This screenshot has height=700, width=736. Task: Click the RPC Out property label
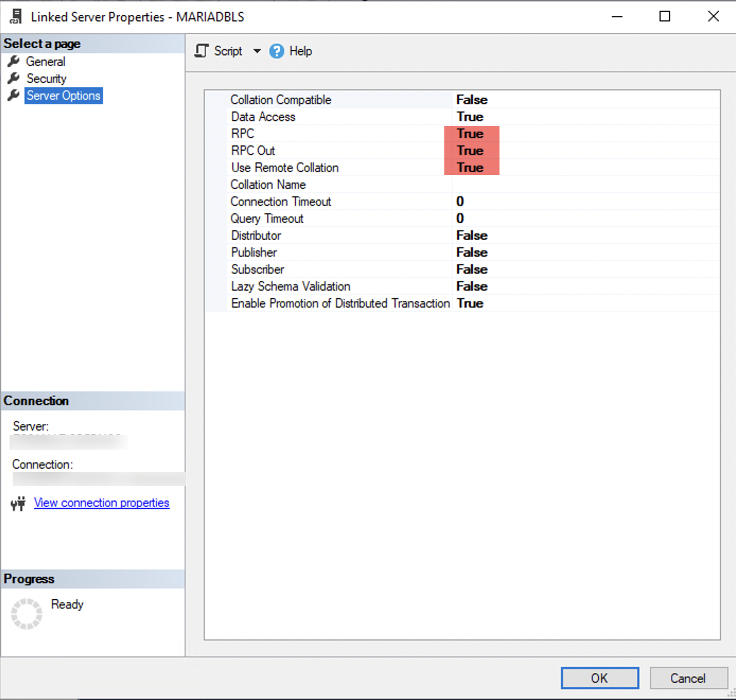pyautogui.click(x=253, y=151)
